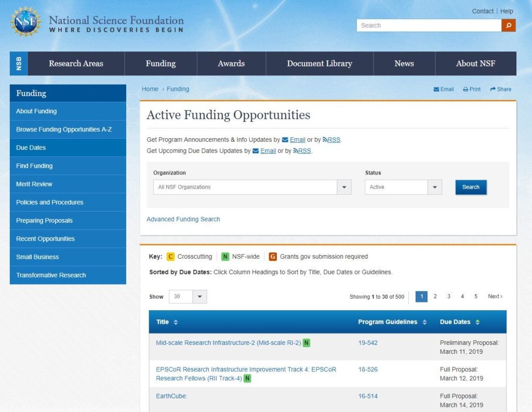
Task: Click the NSF globe logo
Action: 26,22
